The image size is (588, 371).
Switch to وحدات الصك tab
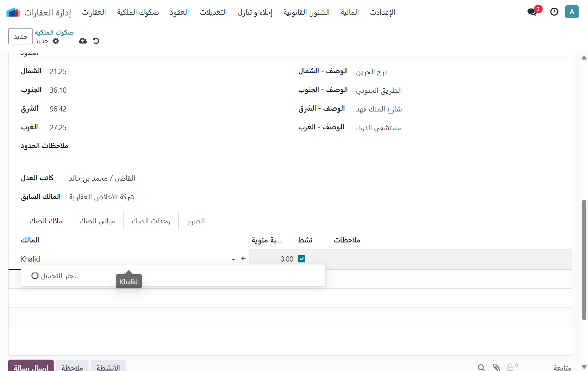(x=151, y=220)
